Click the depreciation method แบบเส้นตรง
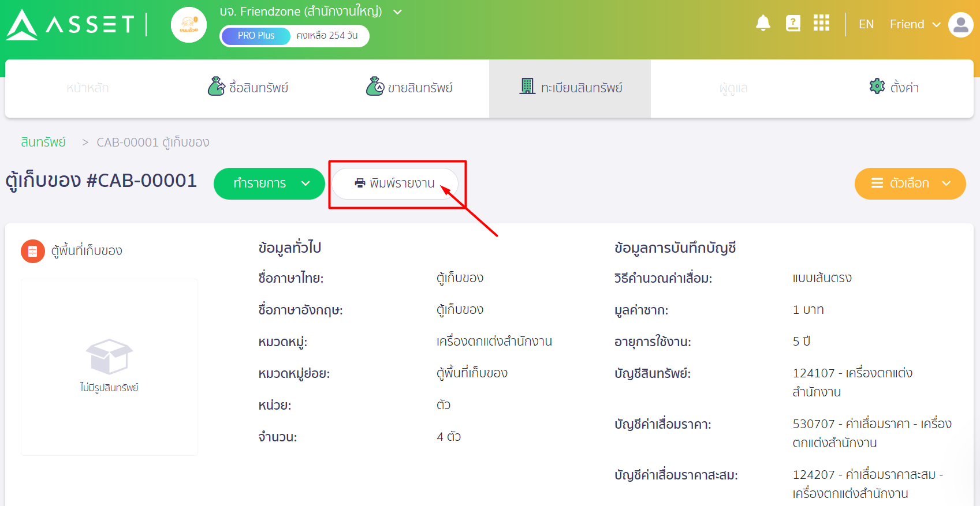 coord(822,278)
